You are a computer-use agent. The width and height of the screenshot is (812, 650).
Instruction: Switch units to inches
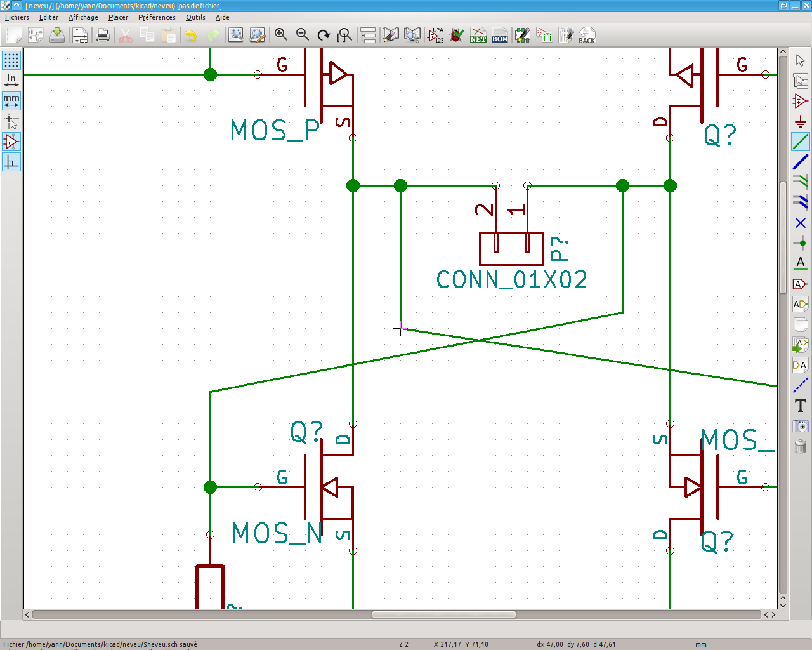coord(11,80)
